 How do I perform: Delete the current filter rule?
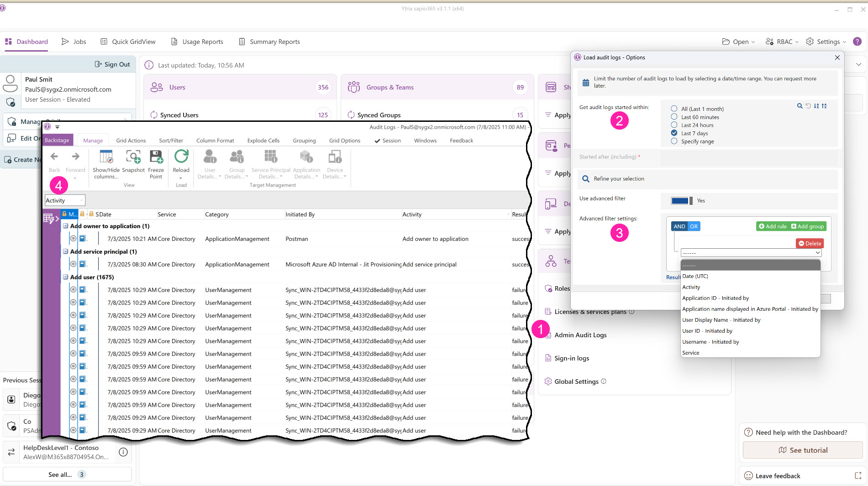click(x=809, y=243)
